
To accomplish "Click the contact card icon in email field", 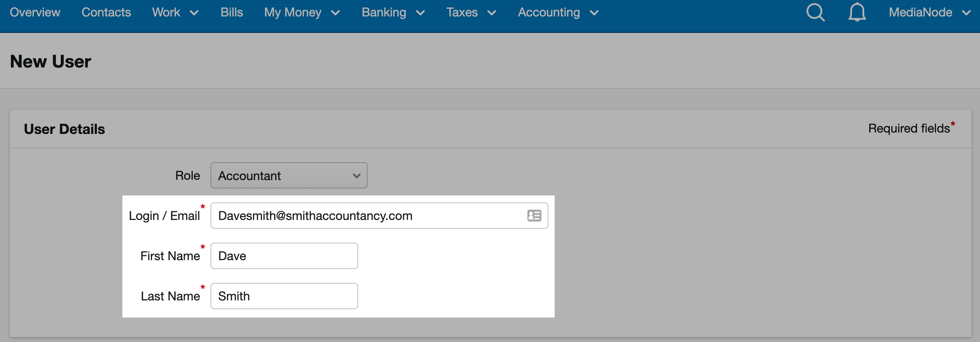I will (534, 216).
